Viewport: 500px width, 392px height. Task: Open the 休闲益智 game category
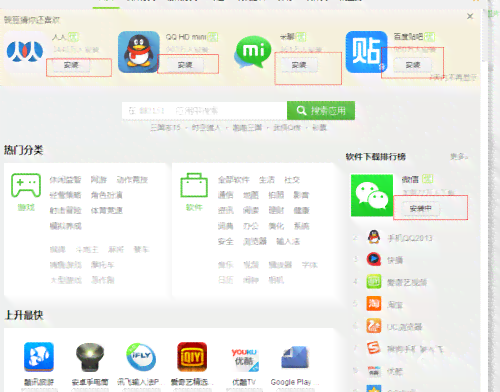(65, 180)
